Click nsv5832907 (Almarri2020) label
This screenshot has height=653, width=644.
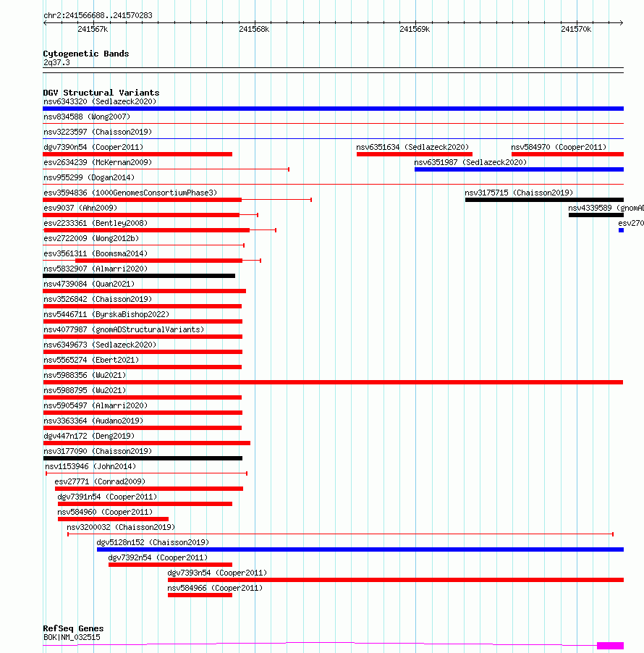click(96, 269)
